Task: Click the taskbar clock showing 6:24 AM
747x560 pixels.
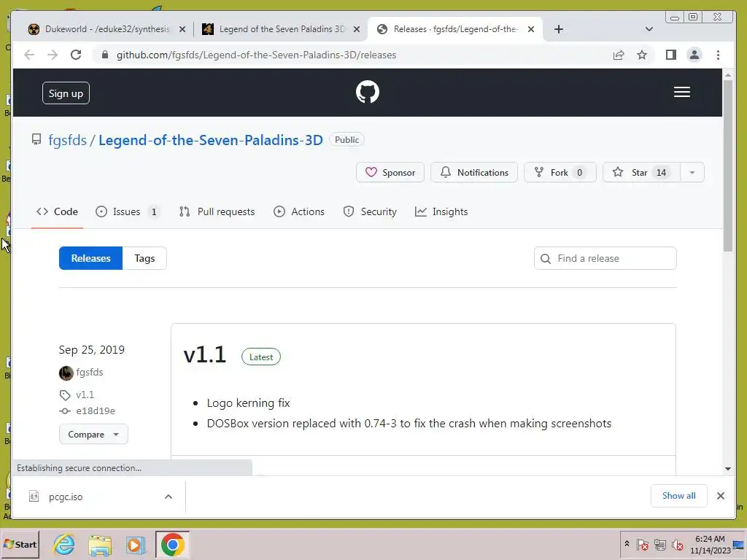Action: 710,544
